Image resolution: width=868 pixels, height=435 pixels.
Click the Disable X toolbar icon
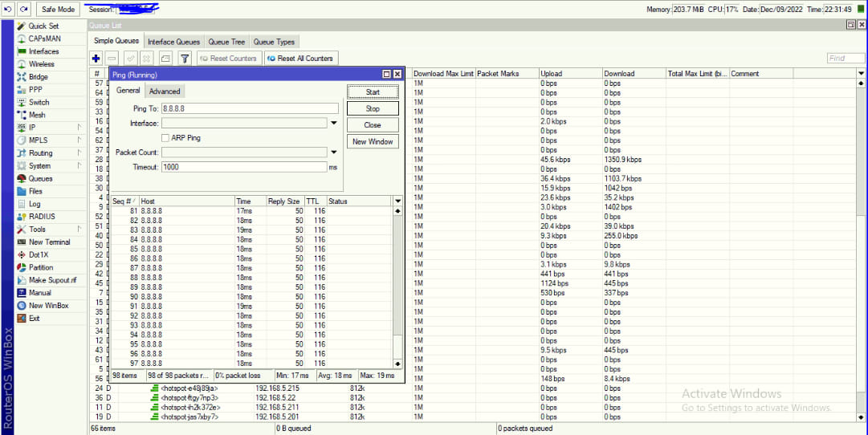point(146,58)
